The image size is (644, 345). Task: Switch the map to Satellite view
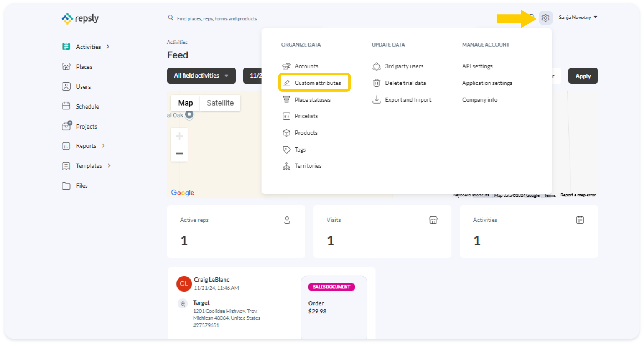pyautogui.click(x=220, y=103)
